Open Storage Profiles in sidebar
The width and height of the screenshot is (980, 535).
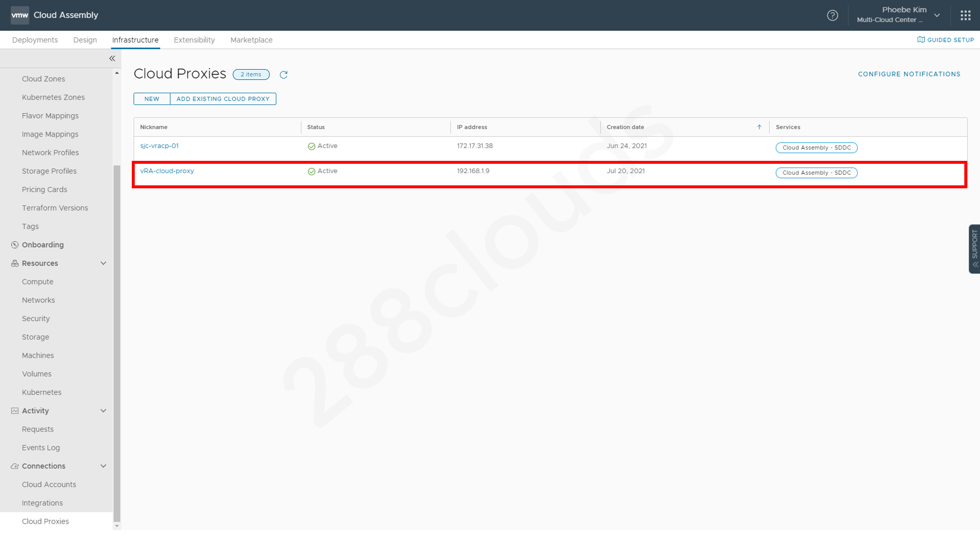[49, 171]
